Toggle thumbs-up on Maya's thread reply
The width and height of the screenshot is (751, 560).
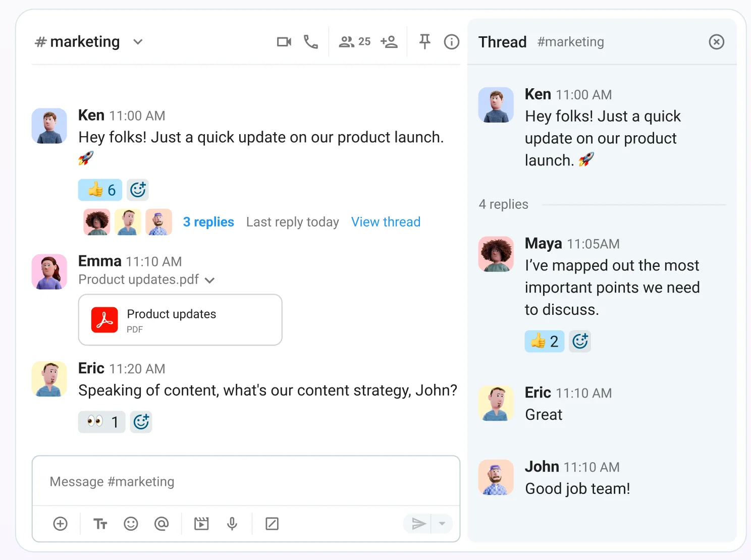point(544,341)
